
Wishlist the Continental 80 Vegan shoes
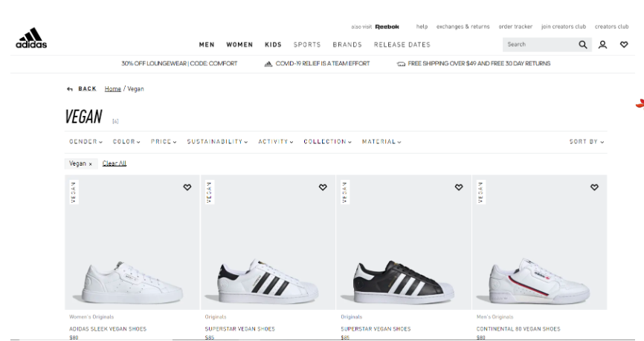tap(594, 187)
